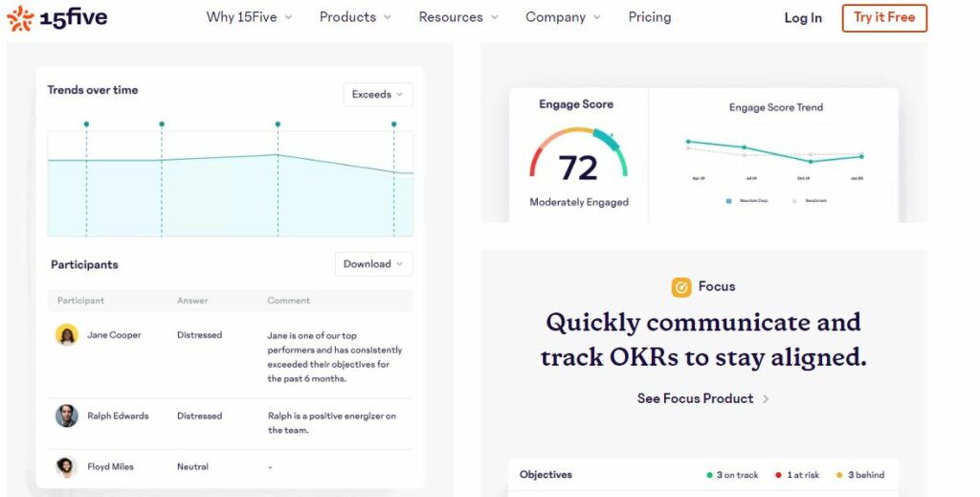Viewport: 980px width, 497px height.
Task: Click Floyd Miles' Neutral answer
Action: point(192,466)
